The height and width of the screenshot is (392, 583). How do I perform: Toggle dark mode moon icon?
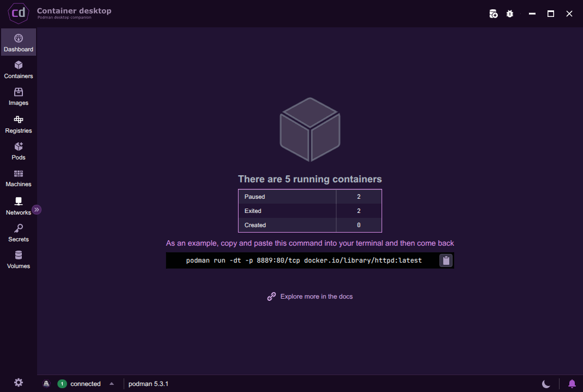pyautogui.click(x=546, y=384)
